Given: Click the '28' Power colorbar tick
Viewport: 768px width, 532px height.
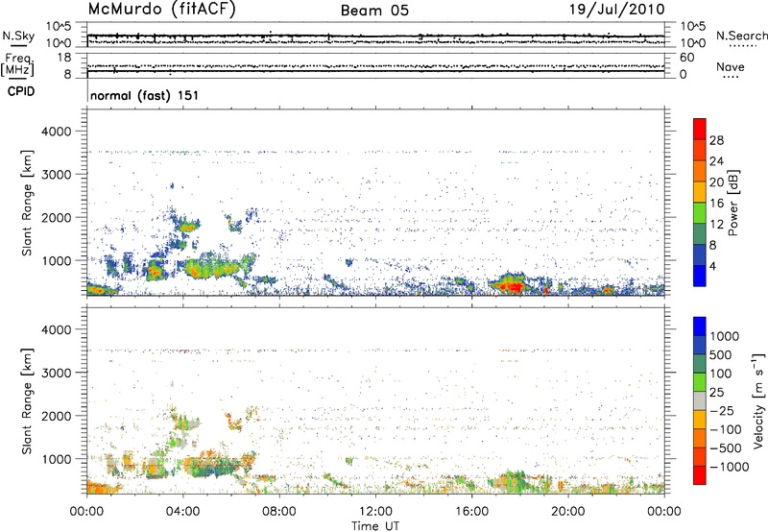Looking at the screenshot, I should (716, 140).
